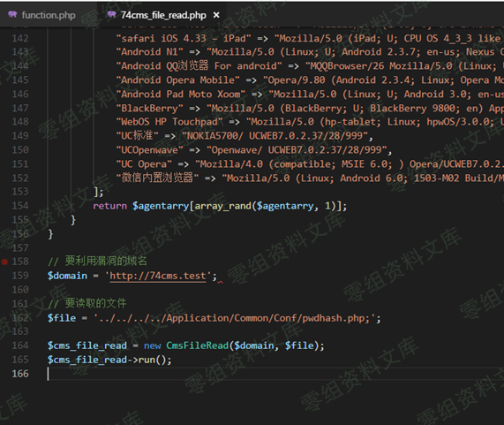Image resolution: width=504 pixels, height=425 pixels.
Task: Click the new keyword on line 164
Action: 152,345
